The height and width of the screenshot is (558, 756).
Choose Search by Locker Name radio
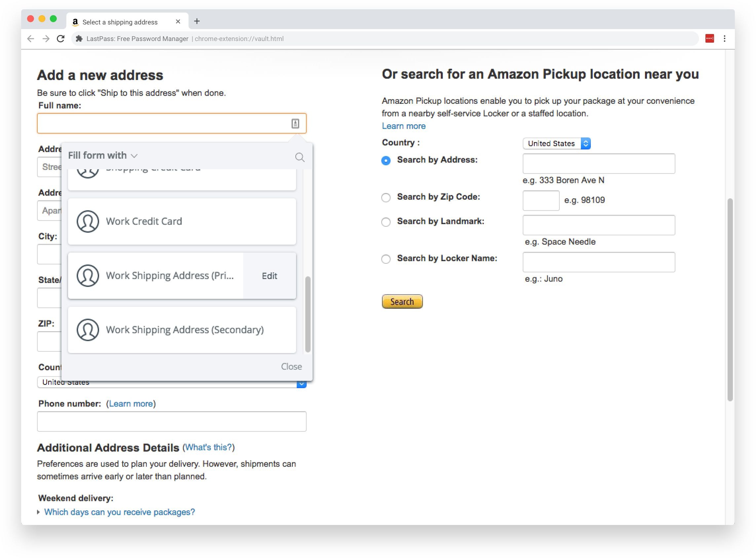pos(386,259)
